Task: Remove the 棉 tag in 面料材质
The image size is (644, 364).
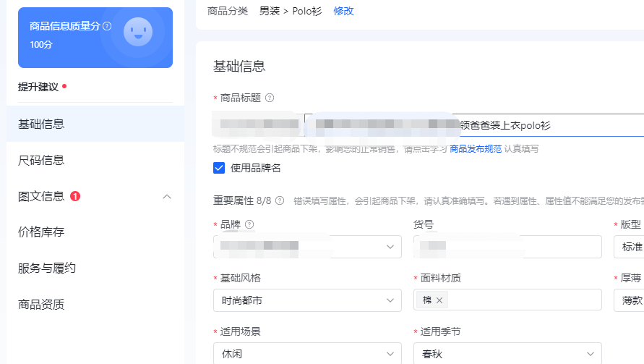Action: tap(439, 300)
